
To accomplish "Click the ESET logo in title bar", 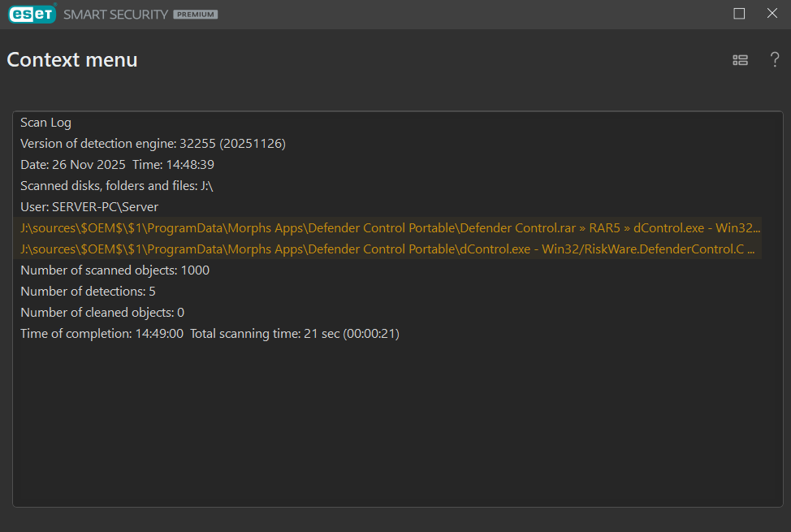I will point(32,14).
